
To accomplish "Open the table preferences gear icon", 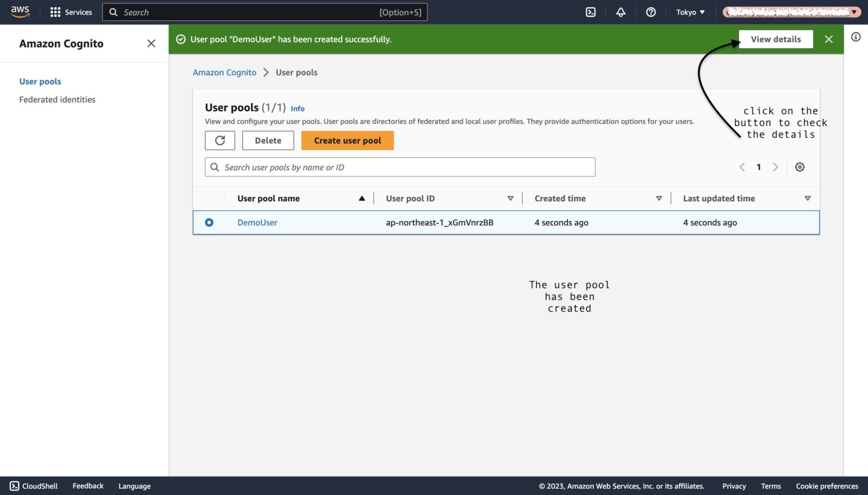I will click(x=800, y=167).
